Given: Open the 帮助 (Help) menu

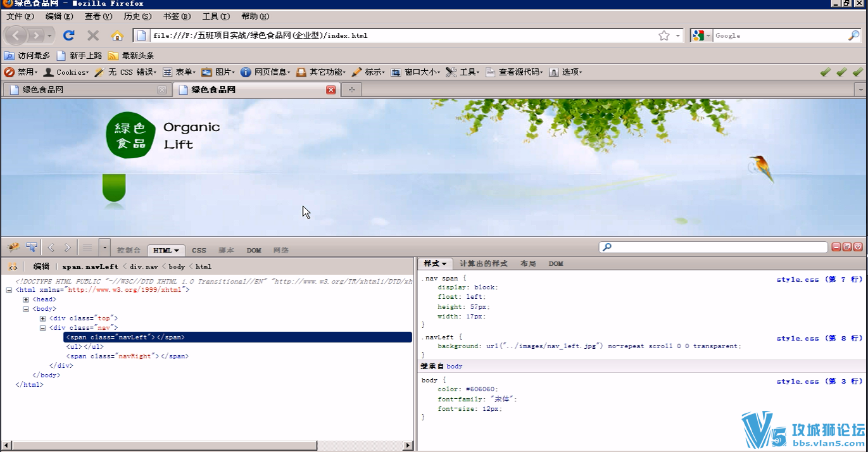Looking at the screenshot, I should click(x=255, y=16).
